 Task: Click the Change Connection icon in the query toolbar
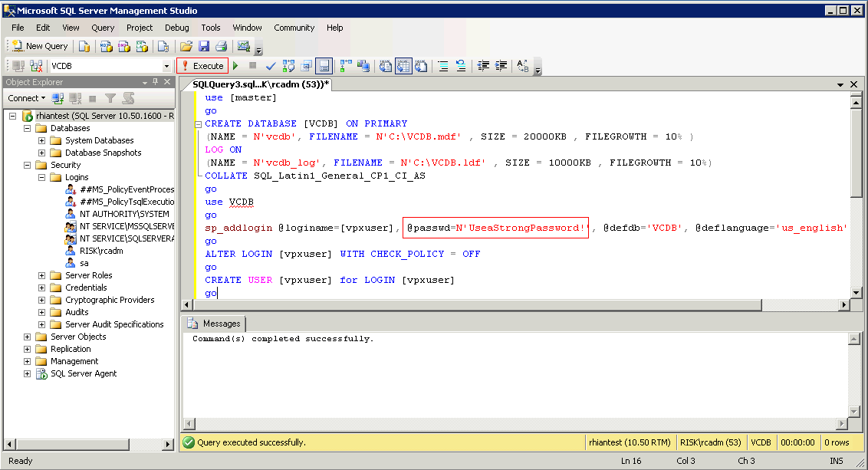[37, 66]
